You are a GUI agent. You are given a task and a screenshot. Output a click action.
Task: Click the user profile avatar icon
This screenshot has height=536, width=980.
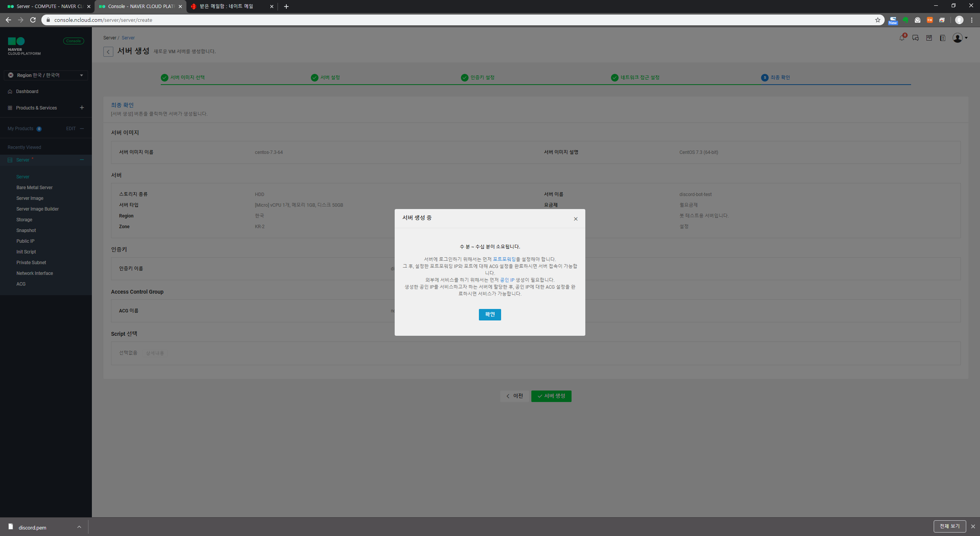coord(957,38)
